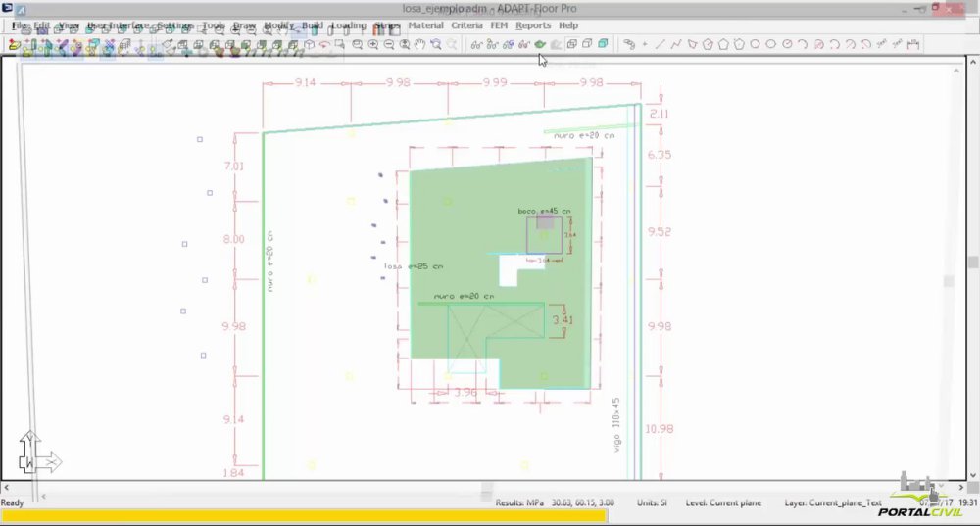This screenshot has width=980, height=526.
Task: Click the zoom in plus magnifier
Action: (x=373, y=44)
